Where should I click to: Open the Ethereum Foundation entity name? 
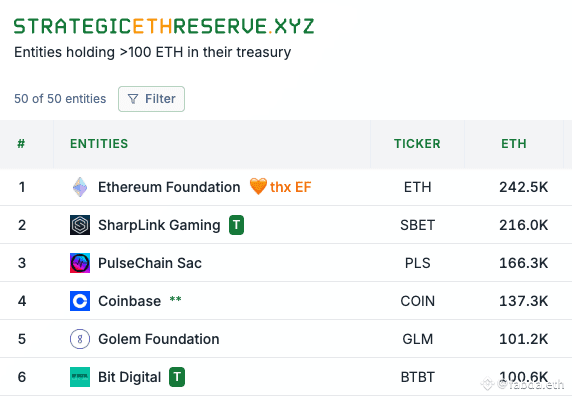(169, 187)
